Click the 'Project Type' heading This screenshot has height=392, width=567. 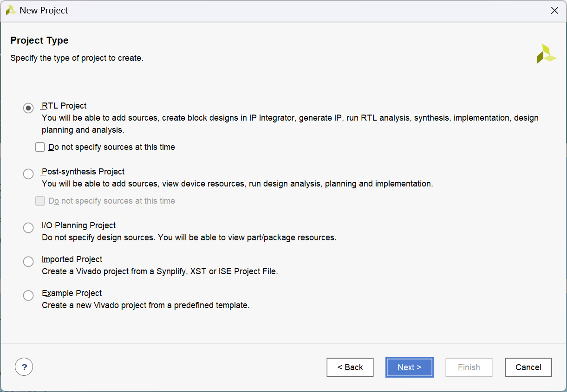pyautogui.click(x=39, y=40)
